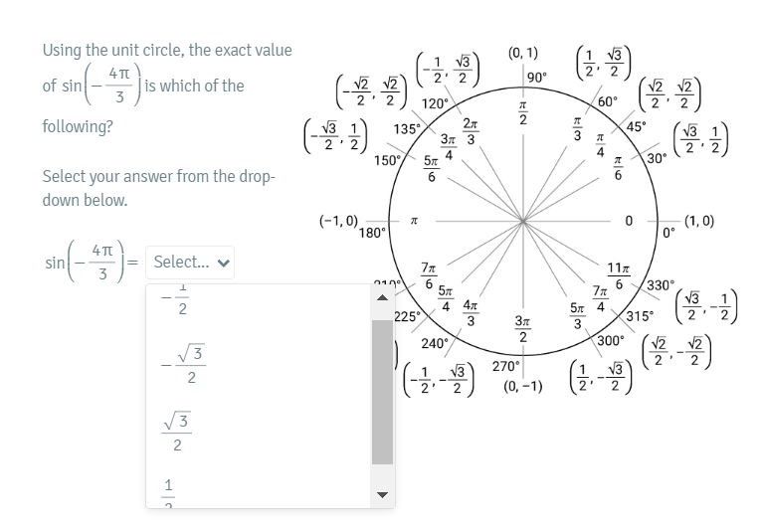This screenshot has width=762, height=532.
Task: Click the (0, −1) point label on unit circle
Action: tap(523, 386)
